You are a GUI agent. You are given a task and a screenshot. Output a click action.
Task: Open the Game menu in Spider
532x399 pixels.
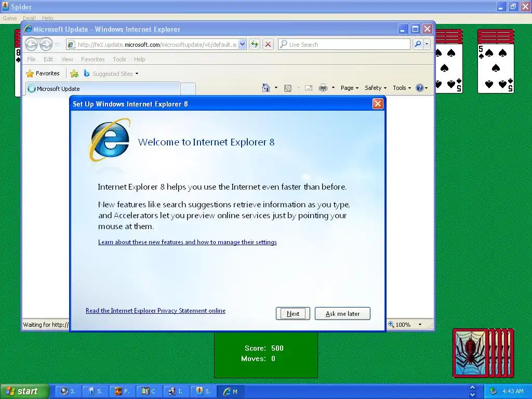9,18
